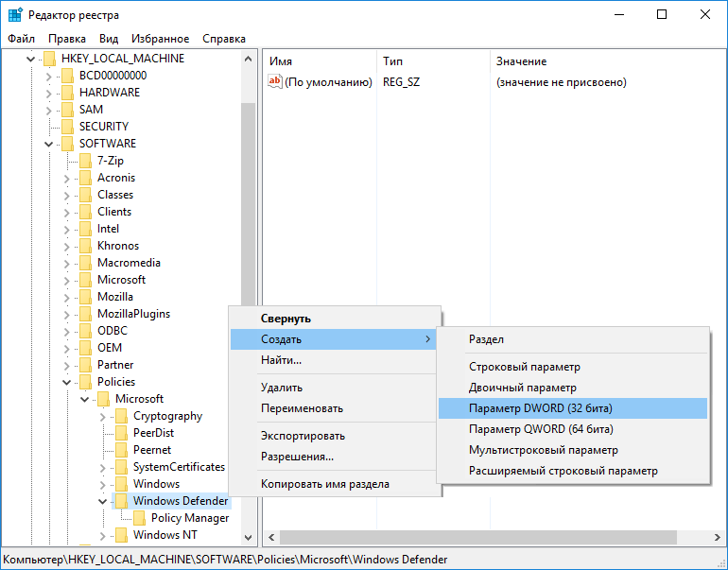
Task: Open the Файл menu
Action: coord(21,39)
